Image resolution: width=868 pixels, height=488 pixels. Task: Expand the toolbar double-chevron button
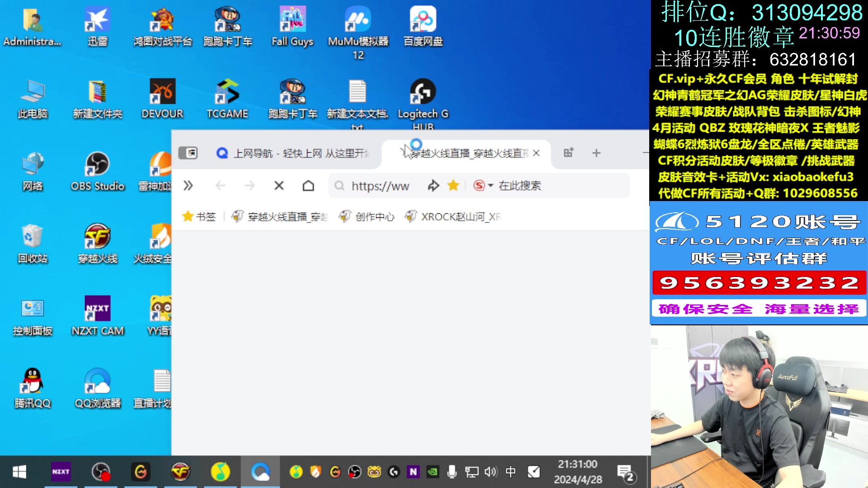click(188, 186)
